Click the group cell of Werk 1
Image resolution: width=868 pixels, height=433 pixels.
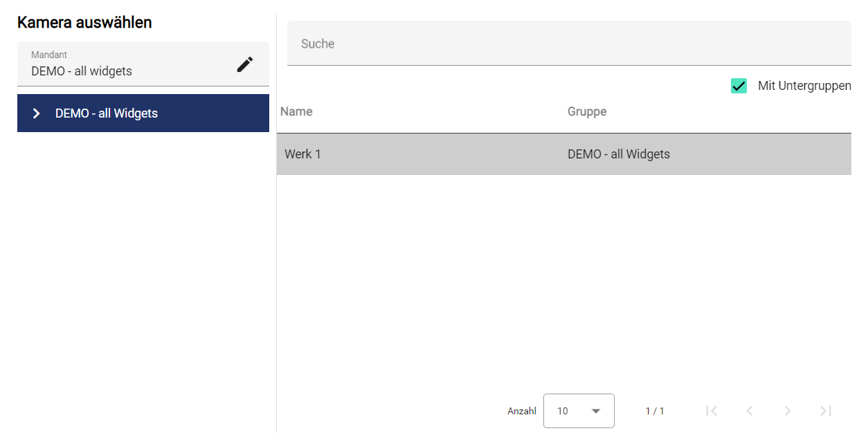[x=618, y=154]
